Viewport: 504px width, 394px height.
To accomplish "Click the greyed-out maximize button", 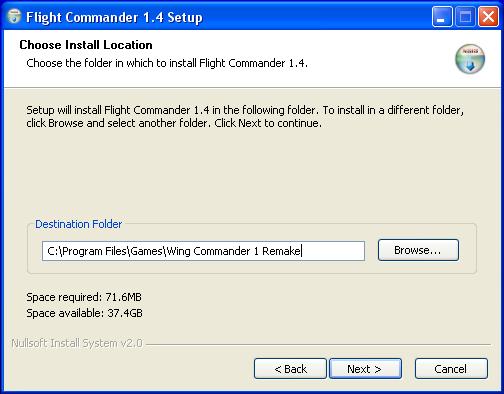I will (x=465, y=17).
